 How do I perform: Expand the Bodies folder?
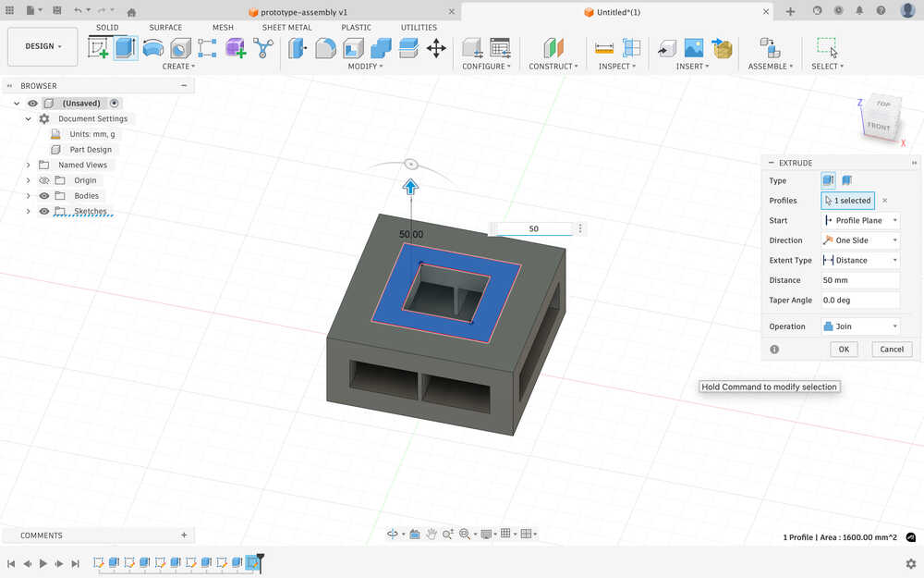point(29,196)
